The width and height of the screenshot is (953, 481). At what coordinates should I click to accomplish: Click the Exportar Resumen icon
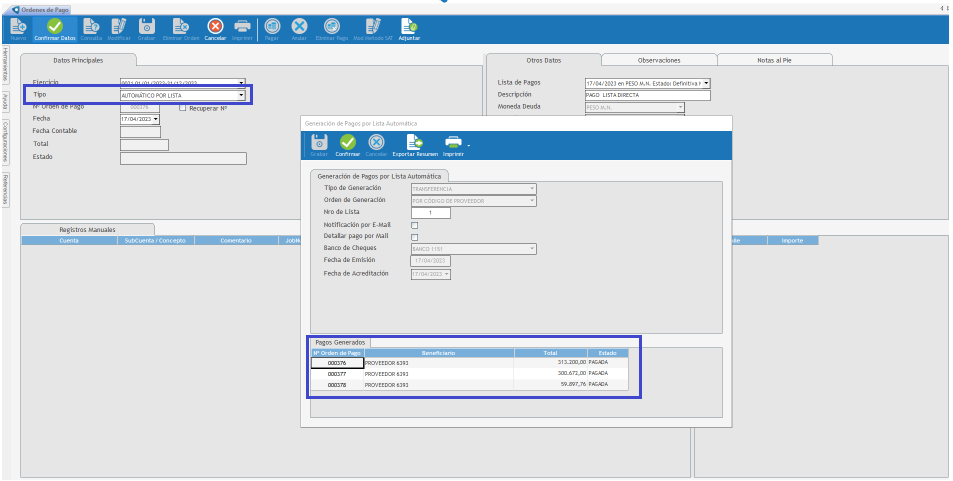pos(415,142)
